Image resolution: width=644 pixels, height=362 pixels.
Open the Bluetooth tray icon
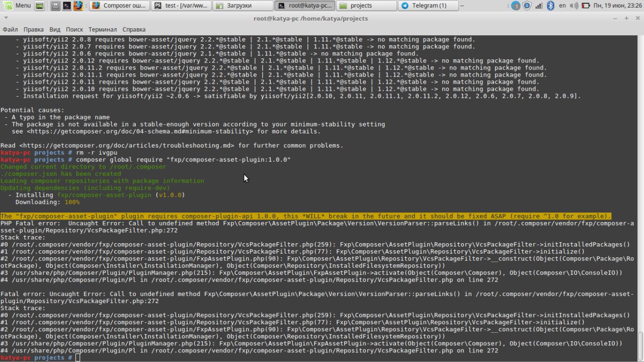click(x=550, y=6)
